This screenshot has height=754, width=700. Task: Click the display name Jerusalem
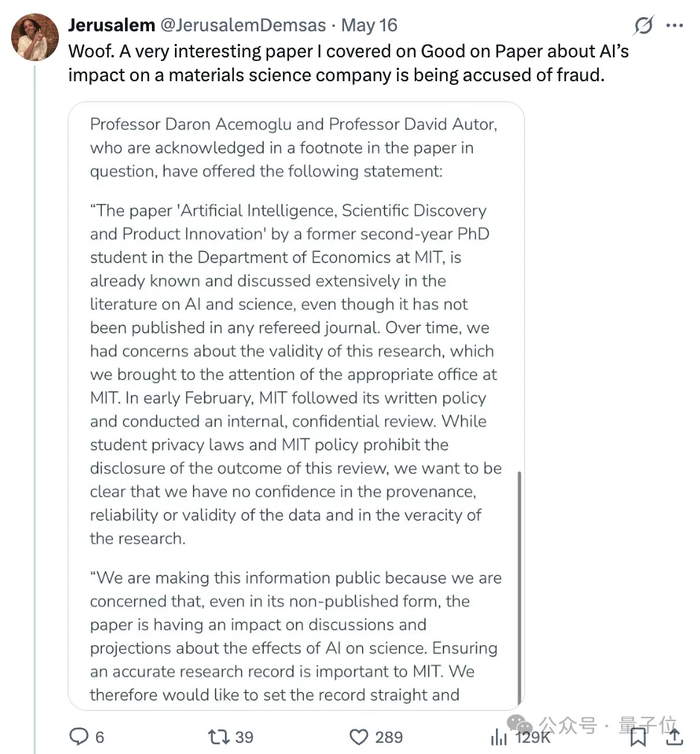click(x=111, y=25)
